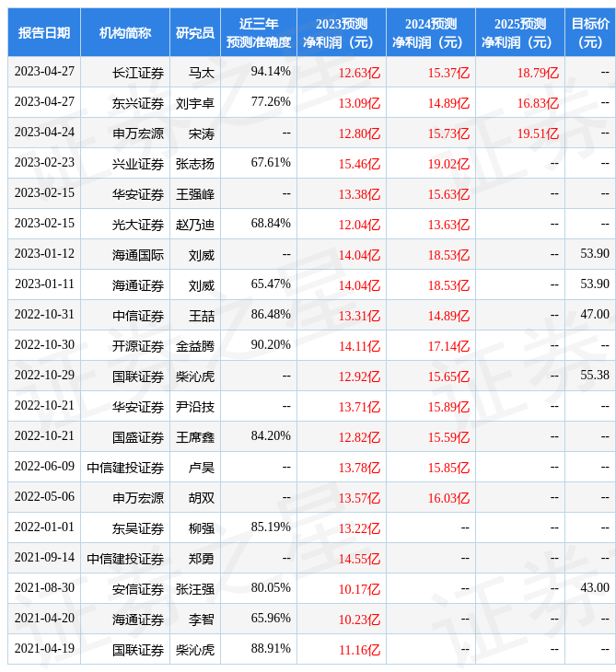The image size is (616, 672).
Task: Click the 目标价 column header
Action: click(x=589, y=33)
